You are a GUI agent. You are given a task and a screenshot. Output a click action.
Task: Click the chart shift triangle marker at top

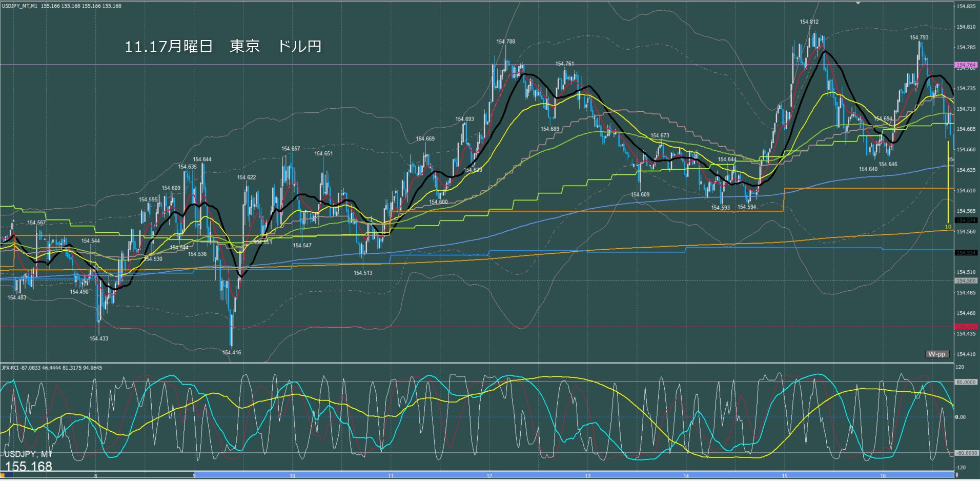click(x=859, y=3)
